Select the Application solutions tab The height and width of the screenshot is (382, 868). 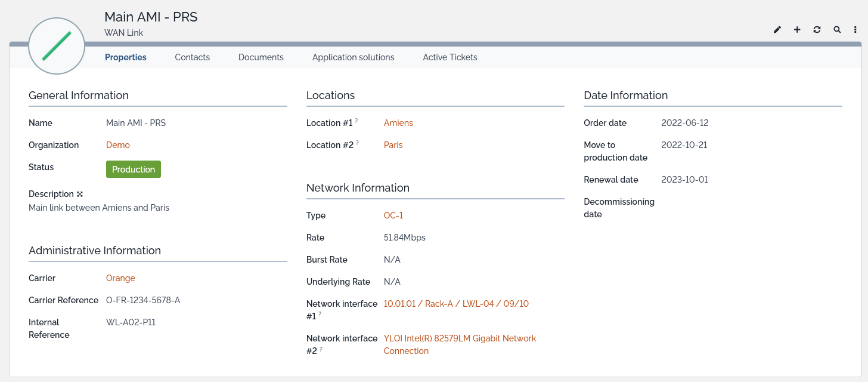click(x=353, y=57)
